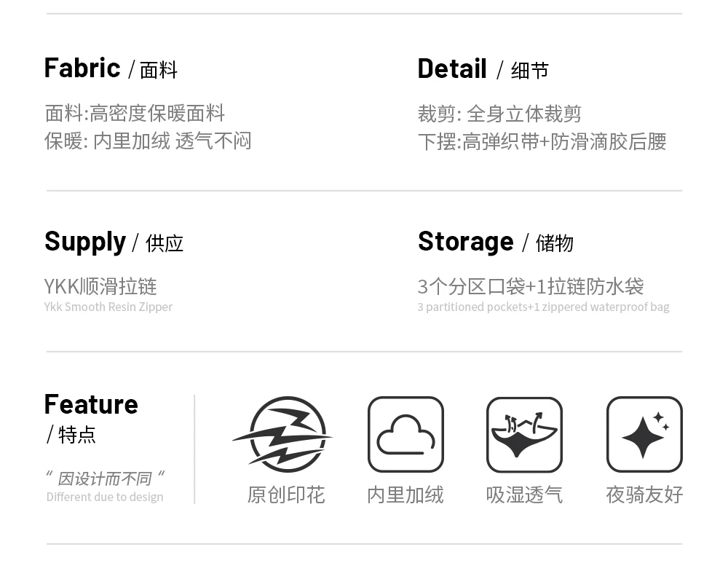728x563 pixels.
Task: Click the sparkle night-riding icon
Action: point(644,435)
